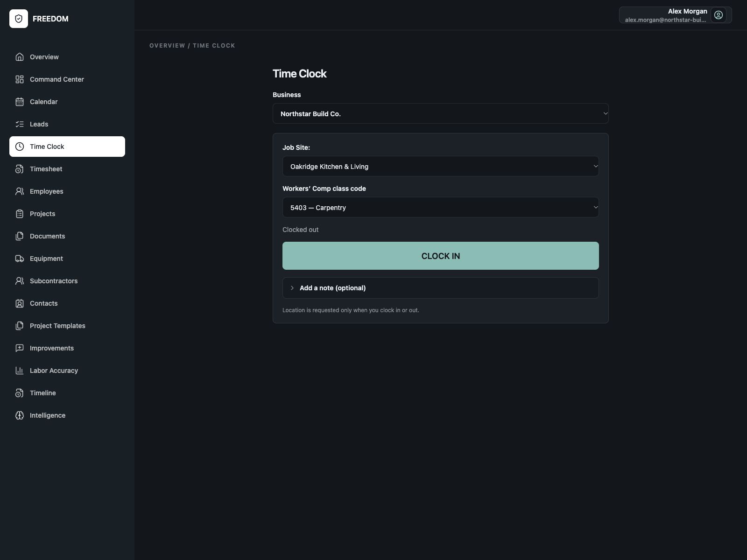Click the Time Clock page heading
The height and width of the screenshot is (560, 747).
(299, 74)
